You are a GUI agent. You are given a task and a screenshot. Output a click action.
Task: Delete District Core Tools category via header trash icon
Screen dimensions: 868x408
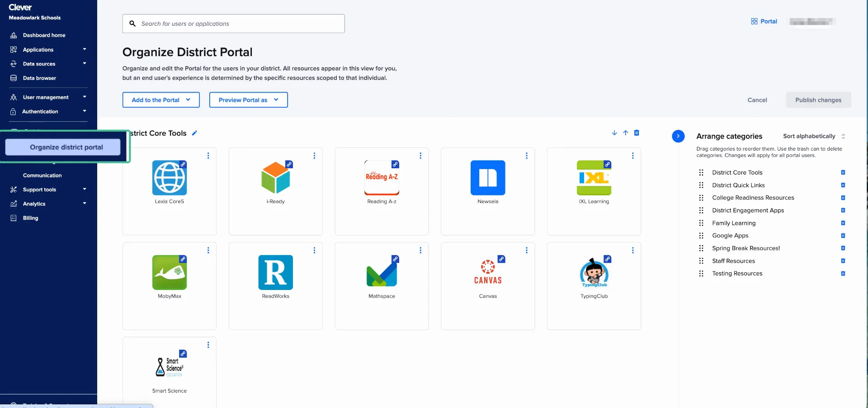pos(637,133)
